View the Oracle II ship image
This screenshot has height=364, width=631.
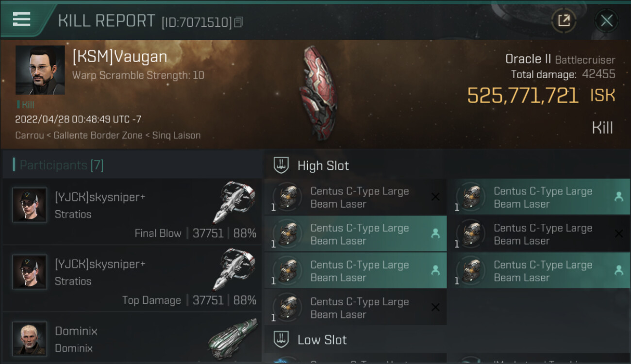318,93
